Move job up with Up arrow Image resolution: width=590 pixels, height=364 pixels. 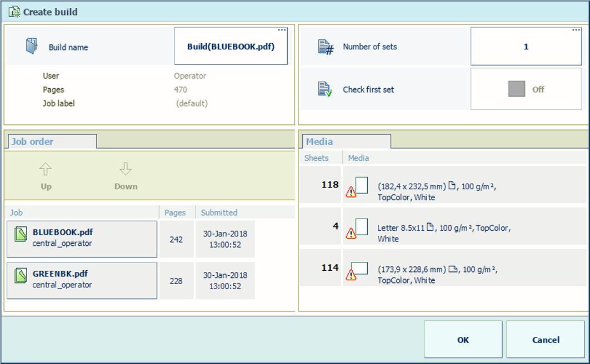click(x=46, y=175)
